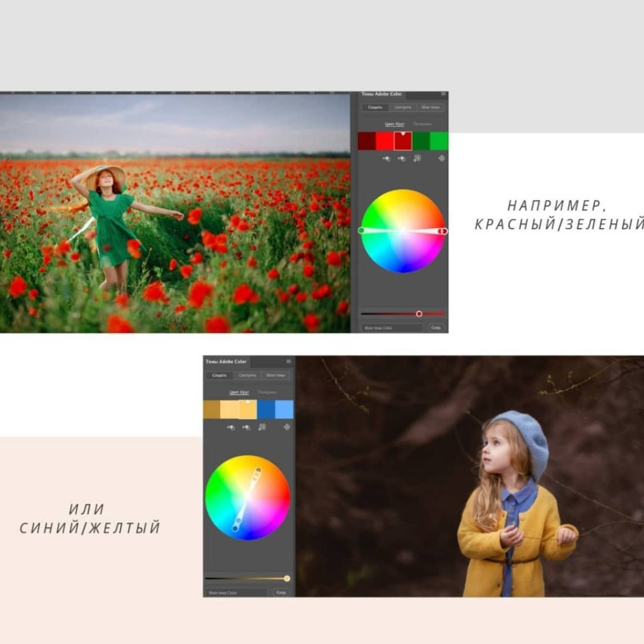Select the bright green swatch

(439, 141)
